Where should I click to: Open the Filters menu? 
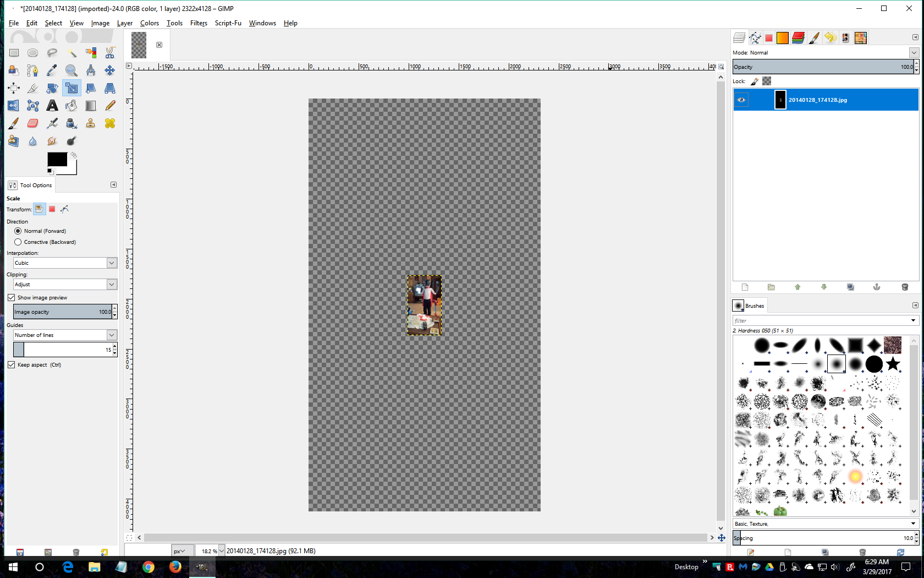199,23
